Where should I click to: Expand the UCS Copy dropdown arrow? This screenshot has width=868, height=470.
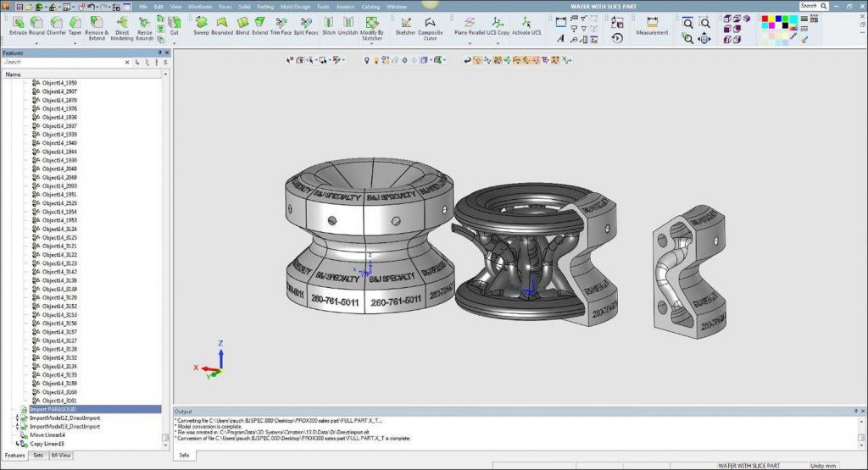(x=498, y=43)
